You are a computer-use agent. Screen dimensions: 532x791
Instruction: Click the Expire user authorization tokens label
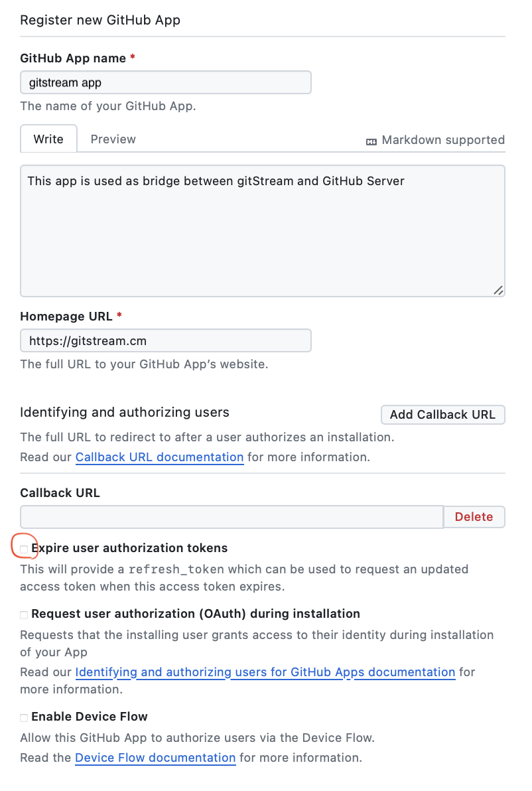tap(129, 548)
